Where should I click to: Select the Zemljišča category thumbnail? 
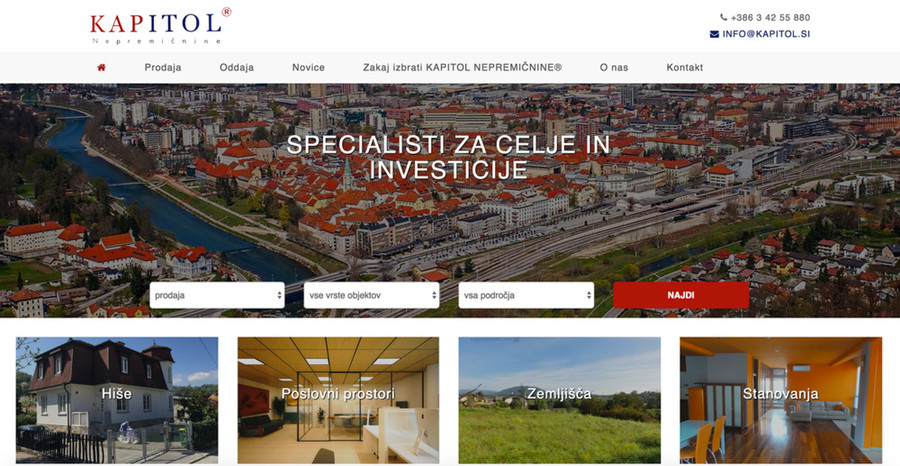click(x=560, y=400)
